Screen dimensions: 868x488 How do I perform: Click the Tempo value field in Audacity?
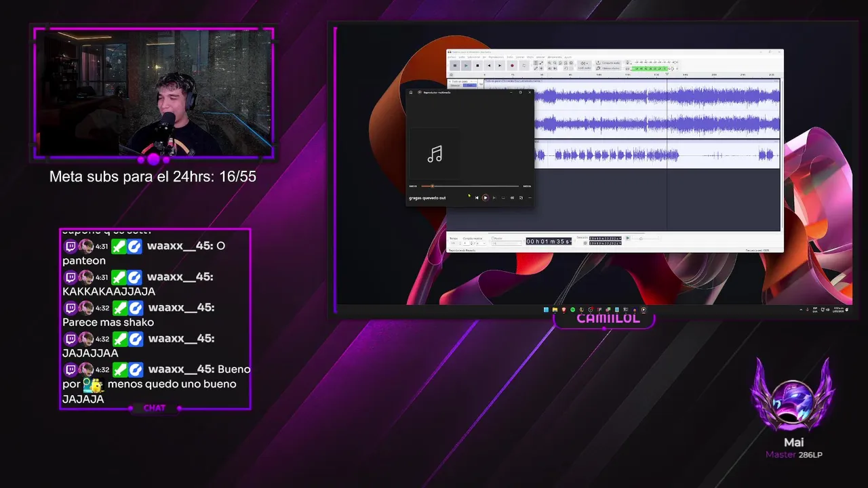[454, 243]
